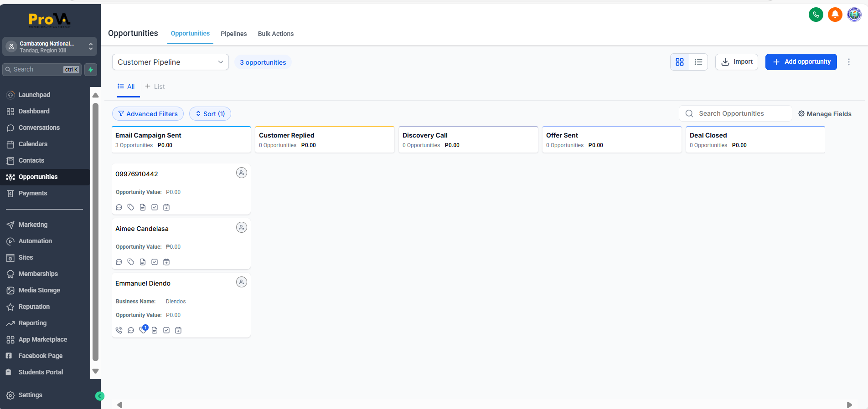Screen dimensions: 868x409
Task: Open the Sort (1) options
Action: [210, 114]
